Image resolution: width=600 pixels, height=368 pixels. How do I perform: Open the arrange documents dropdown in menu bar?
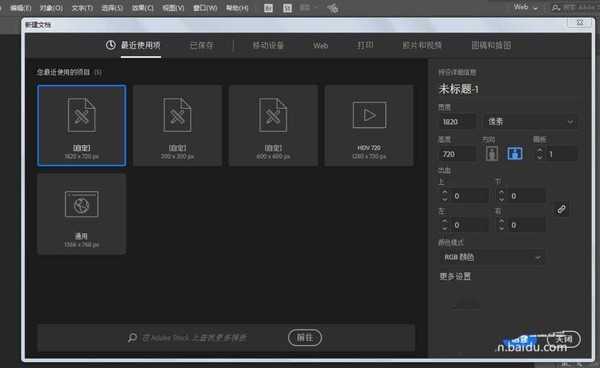point(308,8)
